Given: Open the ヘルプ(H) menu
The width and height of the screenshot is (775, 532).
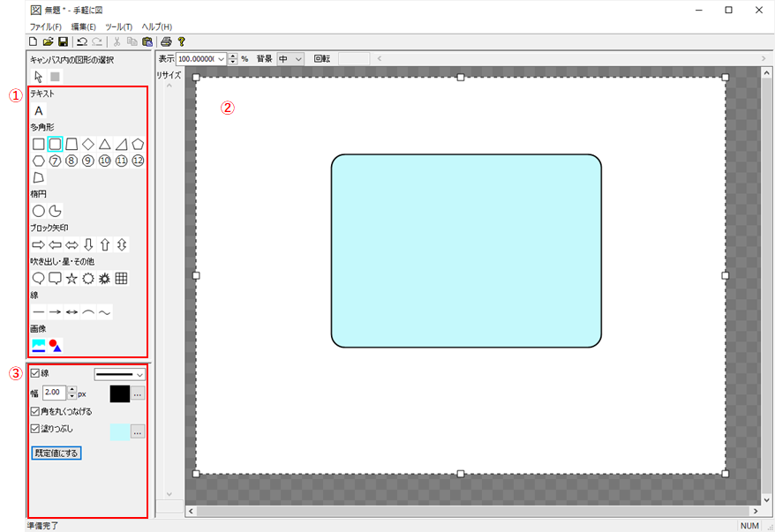Looking at the screenshot, I should click(x=157, y=26).
